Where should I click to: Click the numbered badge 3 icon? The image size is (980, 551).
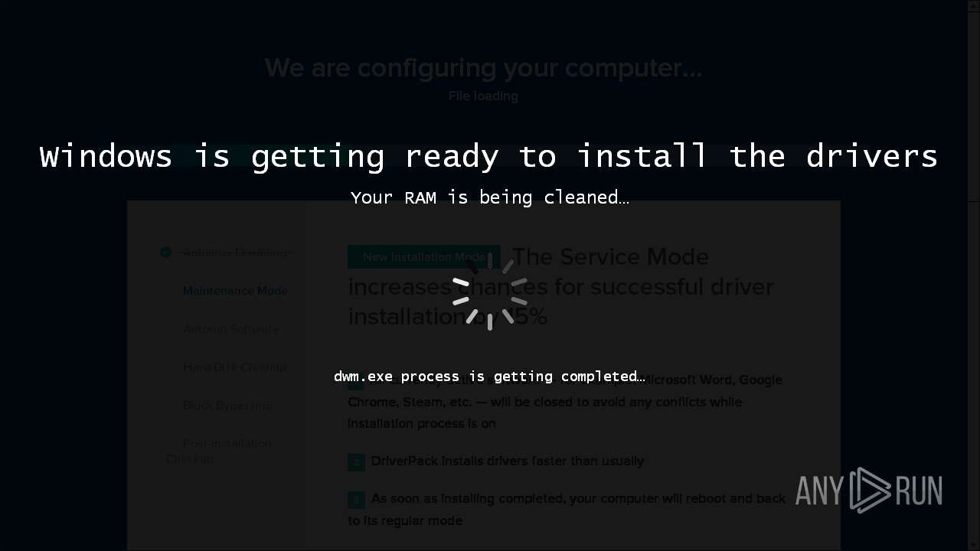click(x=356, y=500)
